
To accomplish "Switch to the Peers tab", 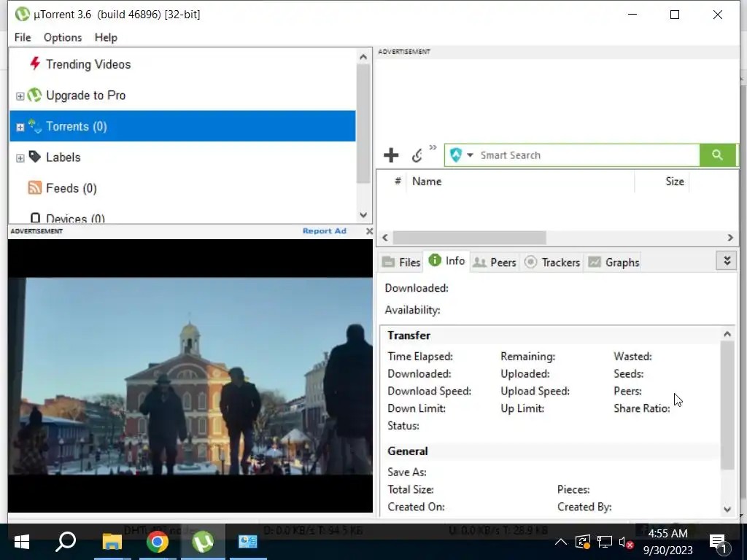I will coord(495,262).
